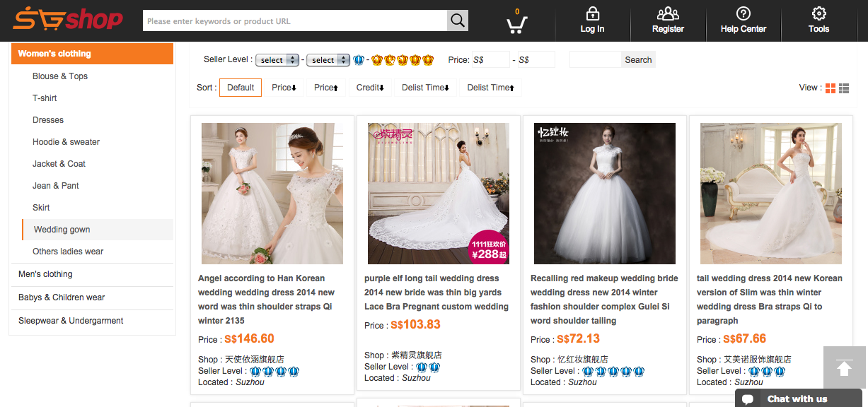
Task: Open the Dresses category
Action: (48, 120)
